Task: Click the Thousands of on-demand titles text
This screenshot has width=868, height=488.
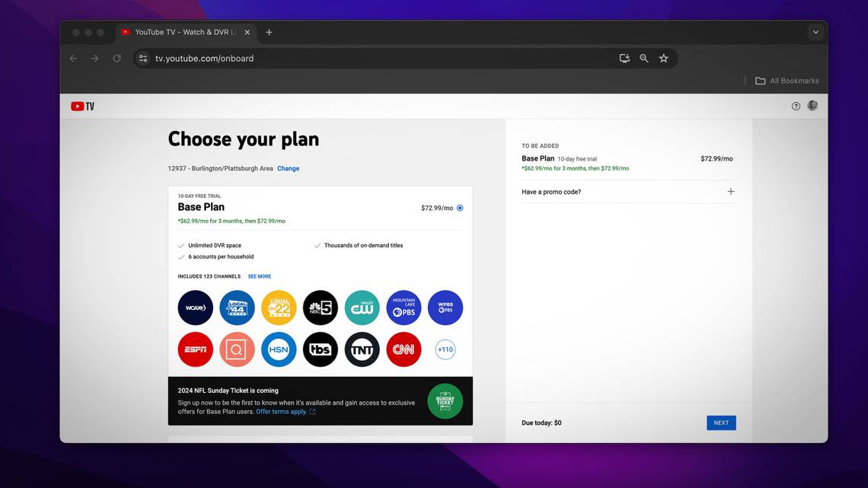Action: (x=364, y=245)
